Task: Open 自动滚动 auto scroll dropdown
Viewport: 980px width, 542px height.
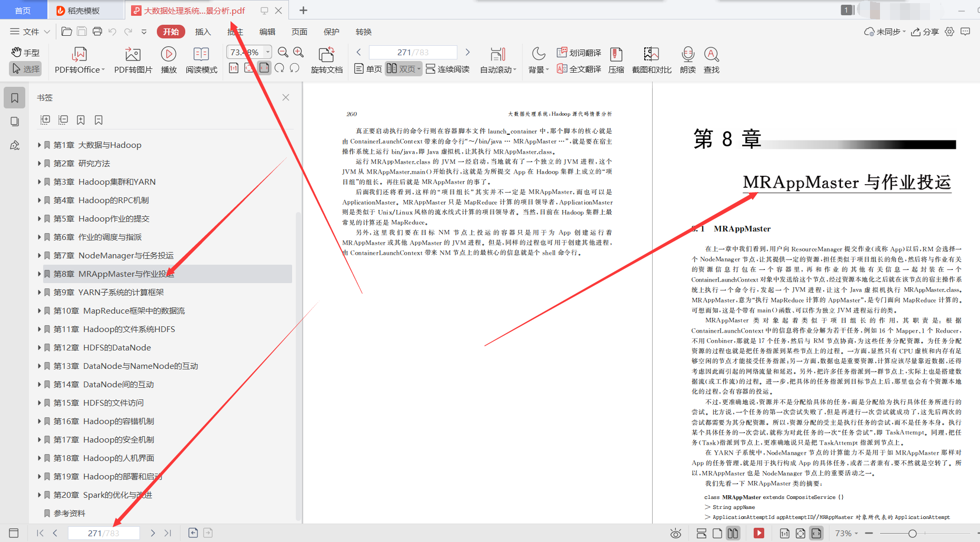Action: (x=498, y=61)
